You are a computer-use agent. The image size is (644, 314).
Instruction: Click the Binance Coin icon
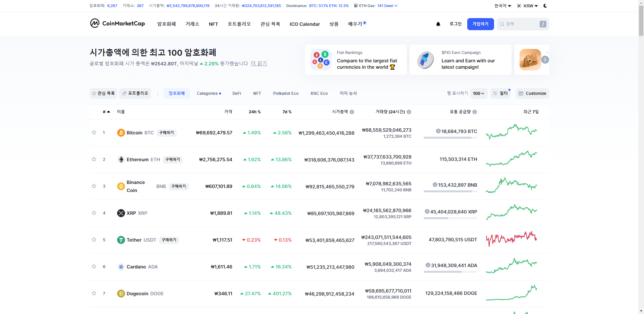(121, 186)
